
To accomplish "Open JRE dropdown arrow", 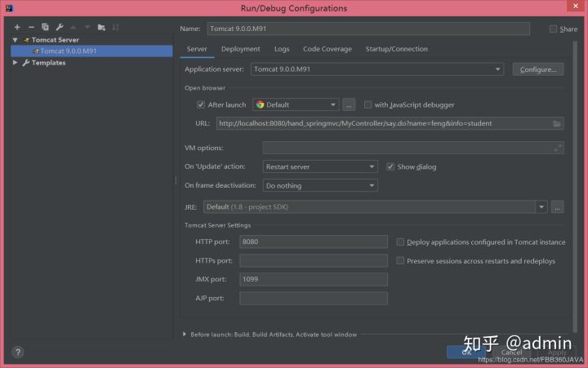I will 541,207.
